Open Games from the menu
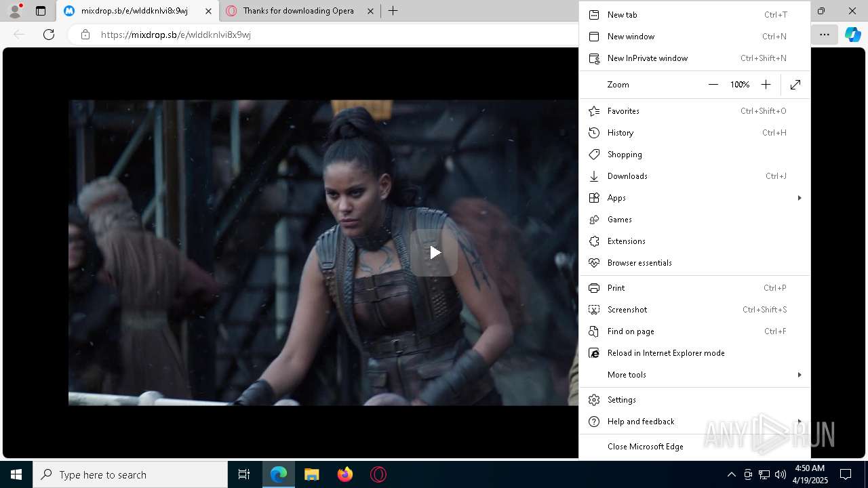Viewport: 868px width, 488px height. click(694, 220)
